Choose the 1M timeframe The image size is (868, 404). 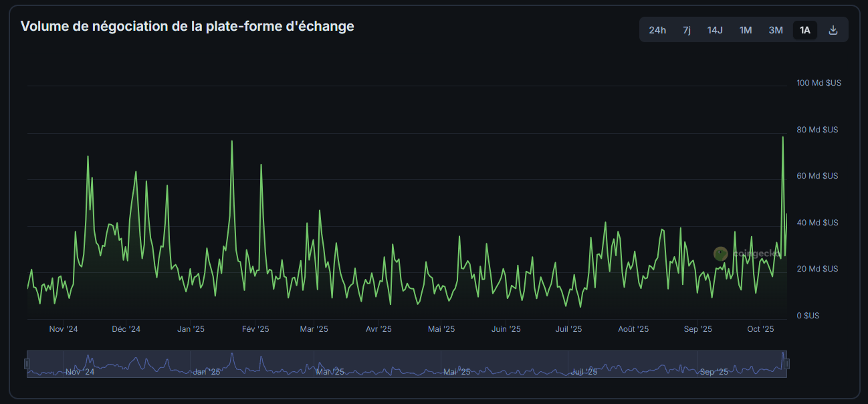746,29
